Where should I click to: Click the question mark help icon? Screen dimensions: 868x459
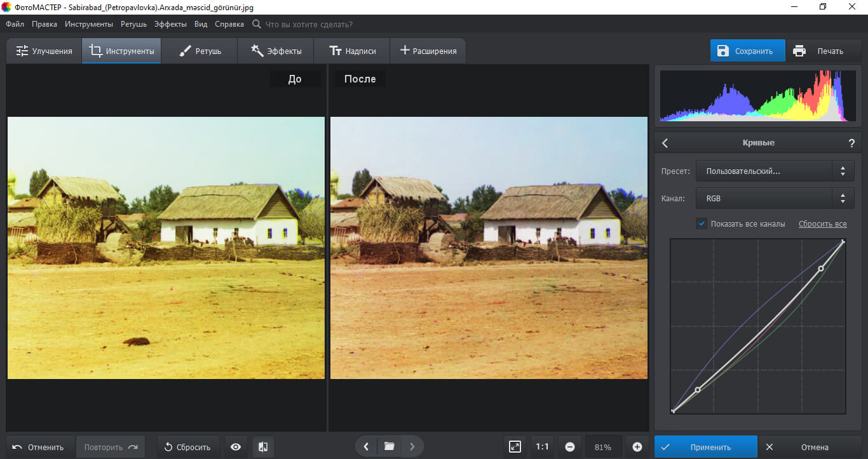click(851, 143)
